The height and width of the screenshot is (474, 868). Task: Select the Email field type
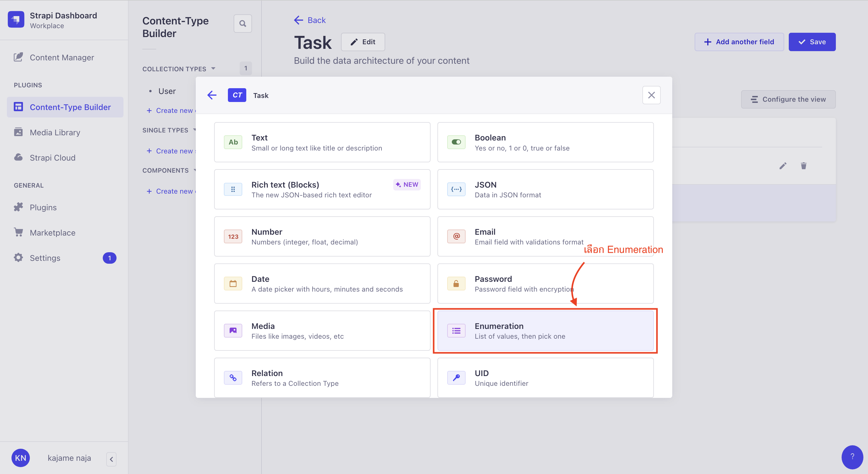click(x=545, y=236)
